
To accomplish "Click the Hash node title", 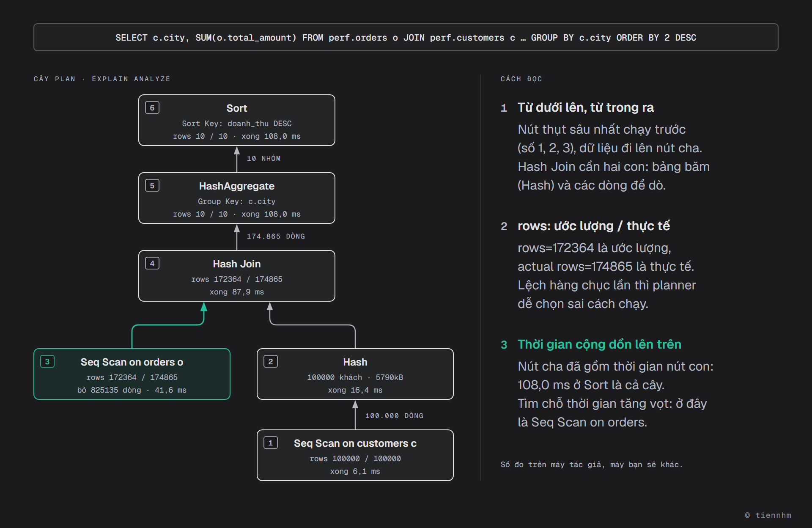I will pyautogui.click(x=355, y=362).
